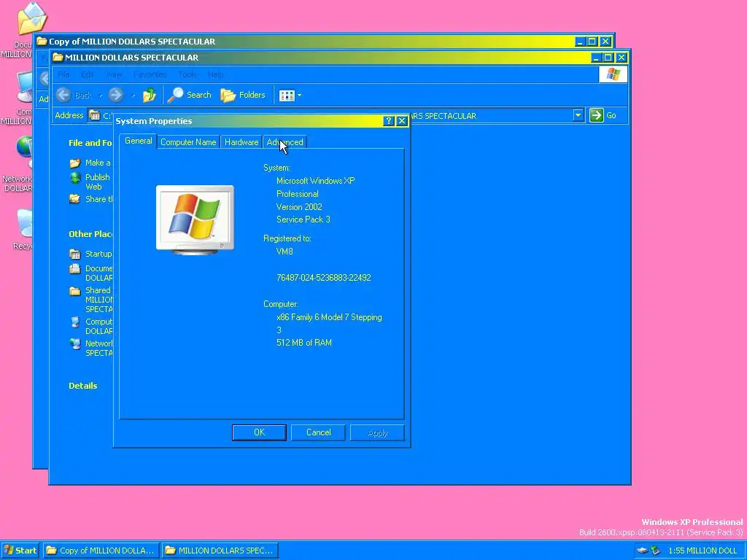The width and height of the screenshot is (747, 560).
Task: Click the Publish to Web link
Action: coord(98,182)
